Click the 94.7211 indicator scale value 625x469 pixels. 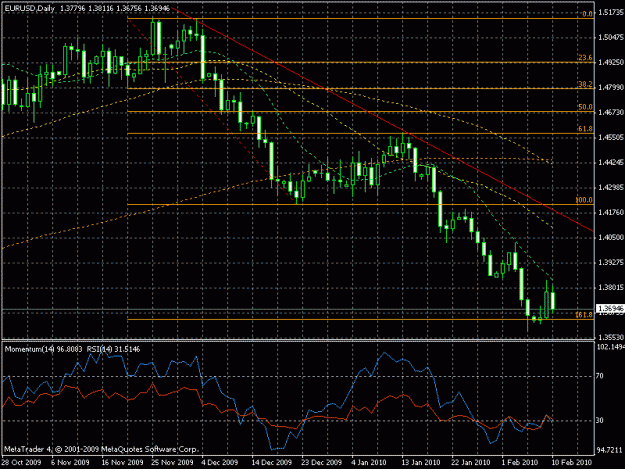pos(610,451)
